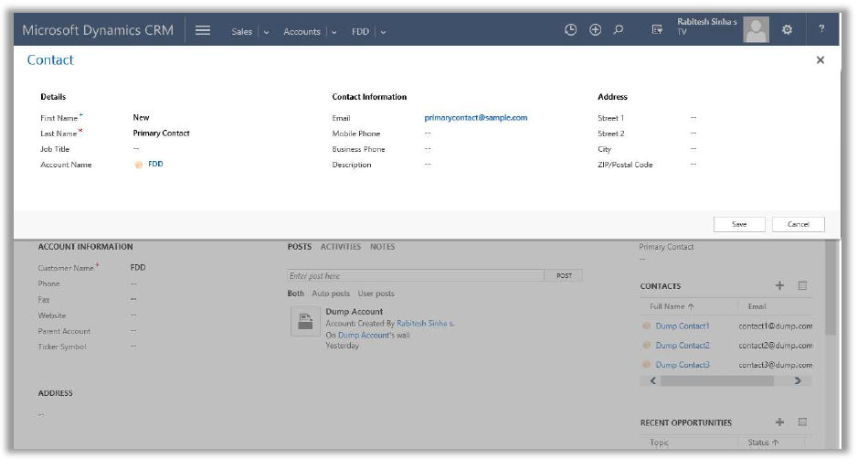Click the Save button
Image resolution: width=868 pixels, height=470 pixels.
coord(739,224)
